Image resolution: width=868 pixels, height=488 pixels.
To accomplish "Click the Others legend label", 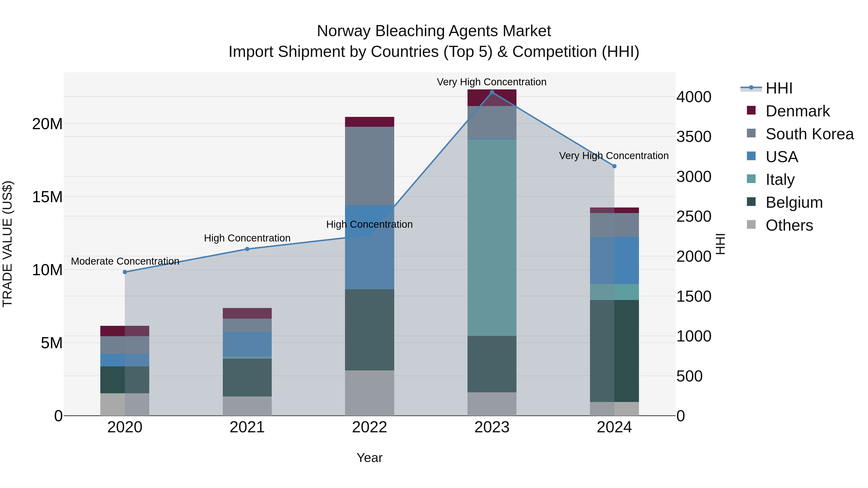I will tap(789, 225).
